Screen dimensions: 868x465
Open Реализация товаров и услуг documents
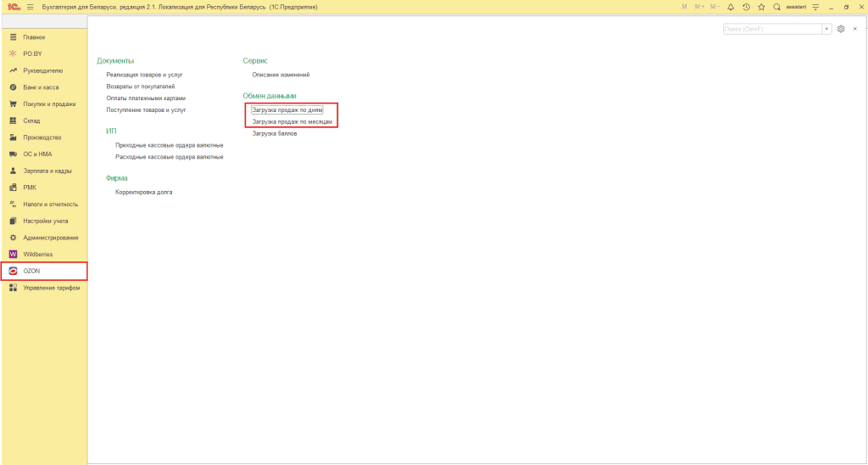point(144,75)
